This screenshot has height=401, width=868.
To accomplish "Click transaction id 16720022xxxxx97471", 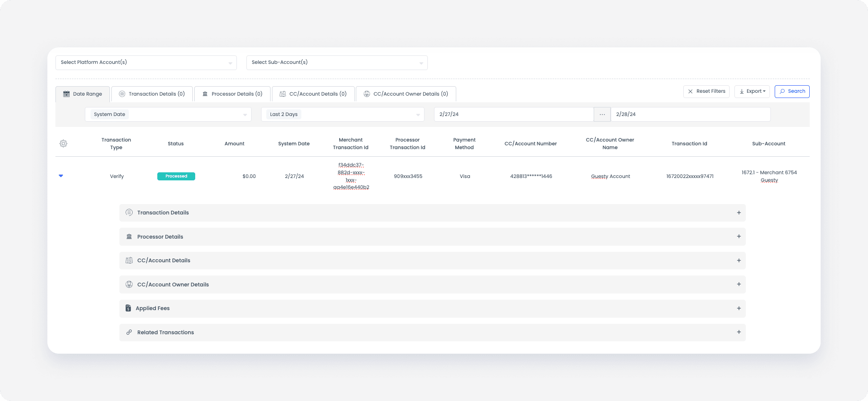I will (690, 176).
